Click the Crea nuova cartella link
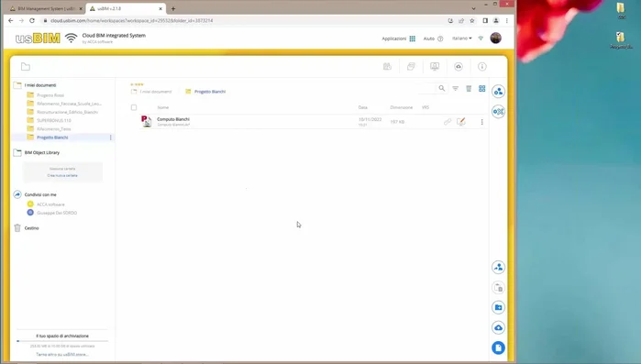The width and height of the screenshot is (641, 364). pyautogui.click(x=62, y=176)
